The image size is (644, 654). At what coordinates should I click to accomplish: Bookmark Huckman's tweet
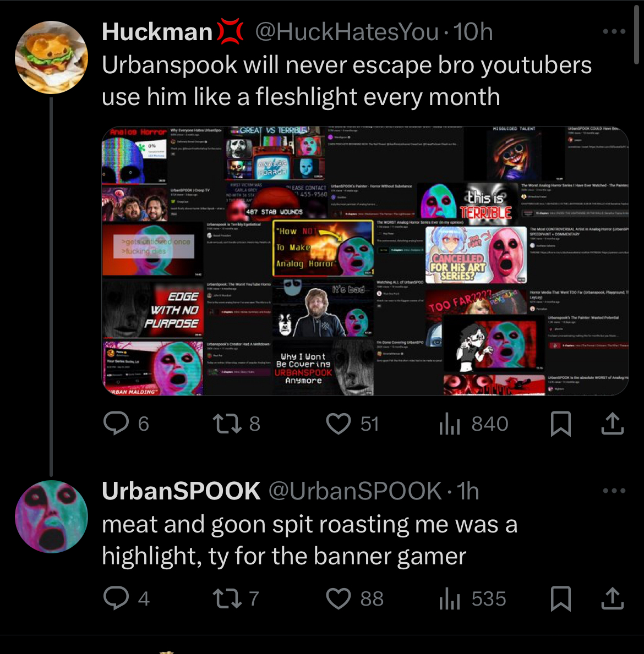(560, 424)
